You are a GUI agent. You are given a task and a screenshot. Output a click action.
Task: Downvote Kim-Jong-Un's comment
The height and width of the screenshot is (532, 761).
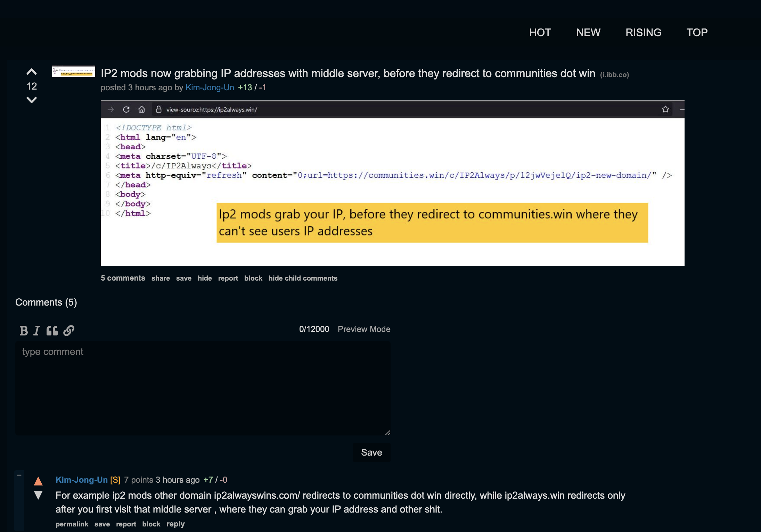click(38, 495)
